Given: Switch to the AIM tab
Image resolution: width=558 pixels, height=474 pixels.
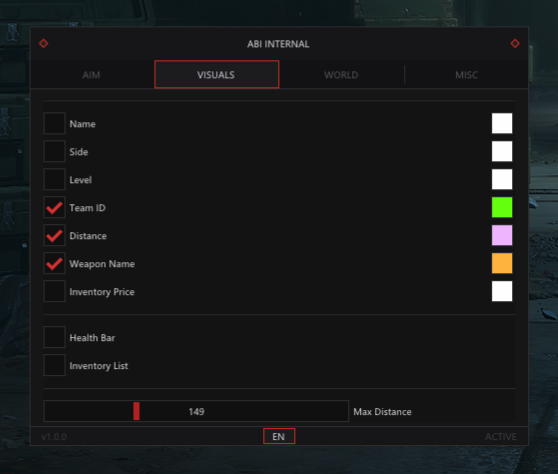Looking at the screenshot, I should [x=91, y=75].
